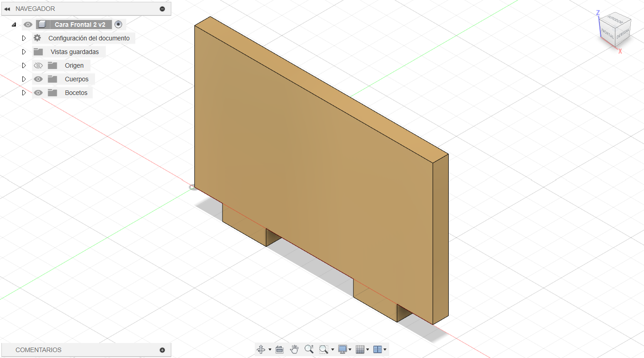Toggle visibility of Cara Frontal 2 v2 component
The height and width of the screenshot is (358, 644).
[x=28, y=25]
